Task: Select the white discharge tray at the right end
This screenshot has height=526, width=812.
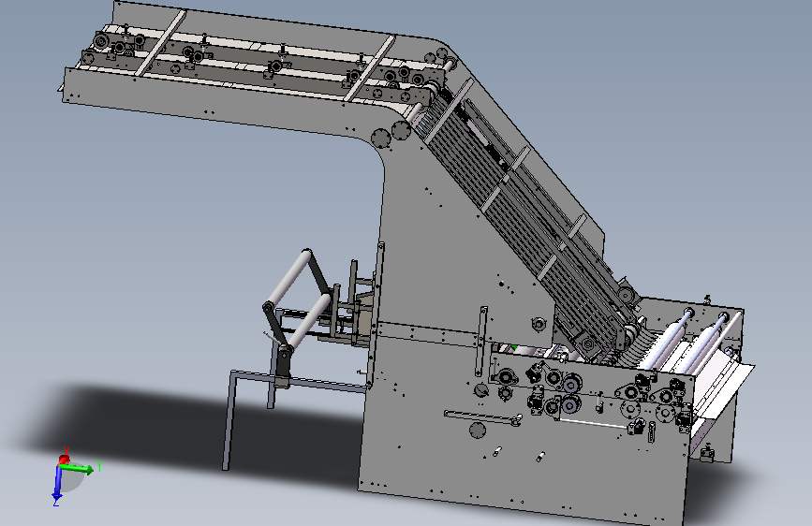Action: [725, 387]
